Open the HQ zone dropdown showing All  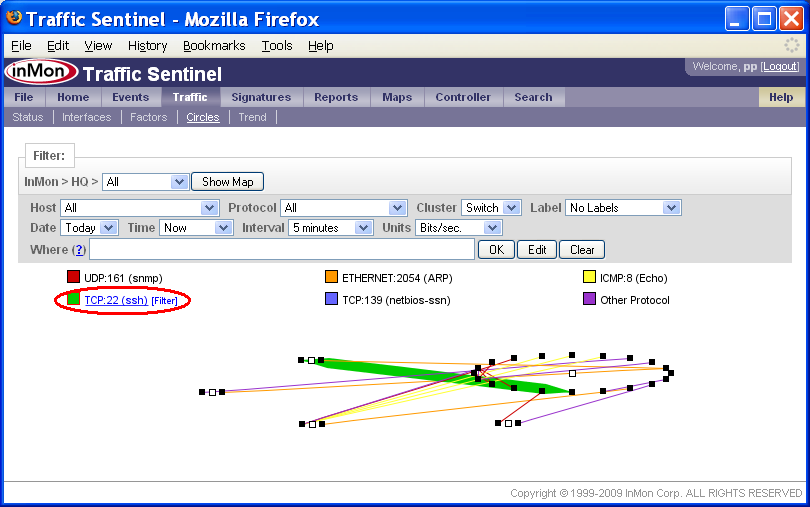pyautogui.click(x=145, y=182)
